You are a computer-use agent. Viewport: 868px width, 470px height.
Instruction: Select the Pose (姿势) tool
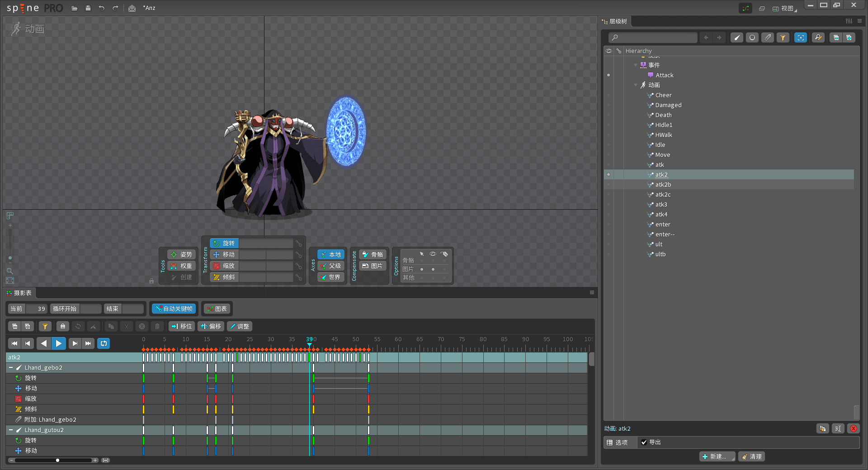[x=182, y=254]
